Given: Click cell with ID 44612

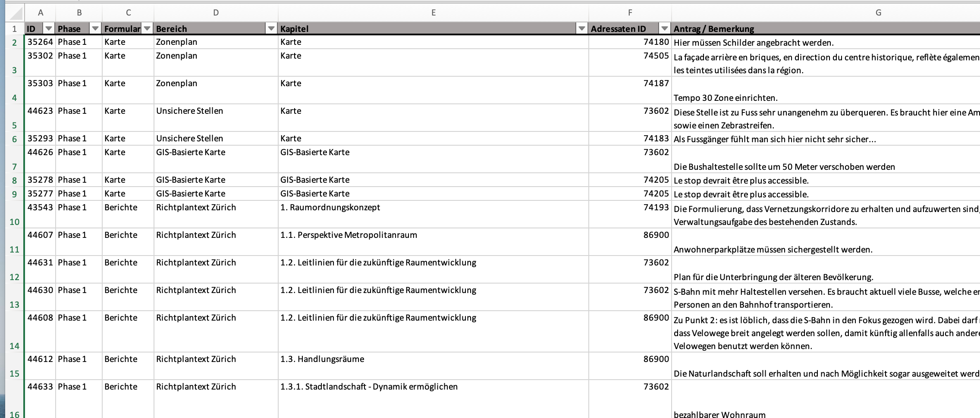Looking at the screenshot, I should point(41,366).
